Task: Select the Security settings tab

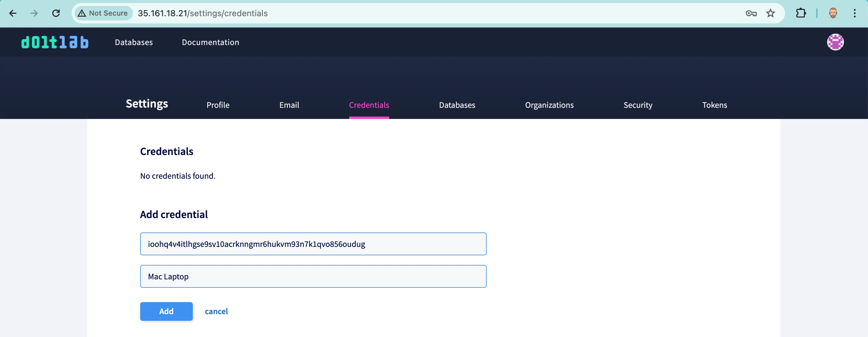Action: click(638, 105)
